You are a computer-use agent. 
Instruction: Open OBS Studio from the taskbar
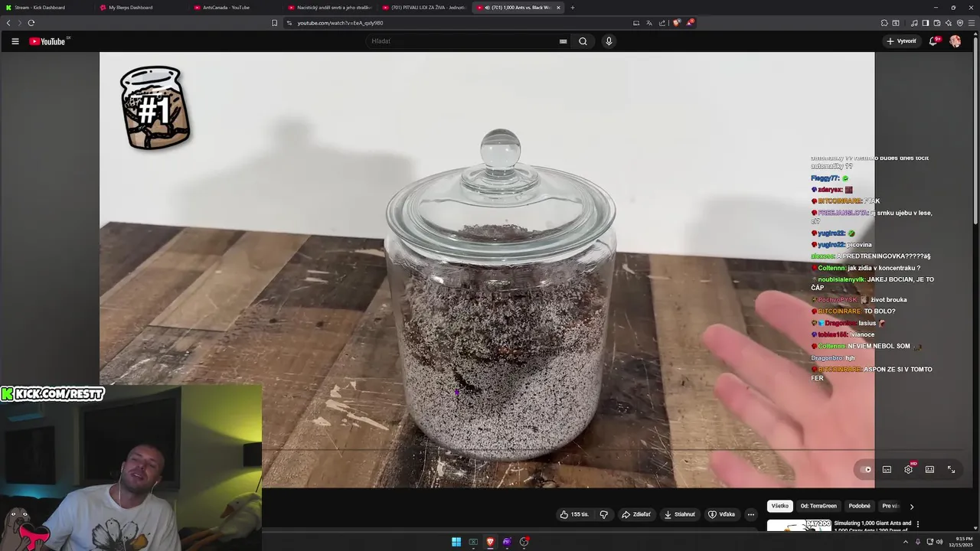pyautogui.click(x=524, y=542)
